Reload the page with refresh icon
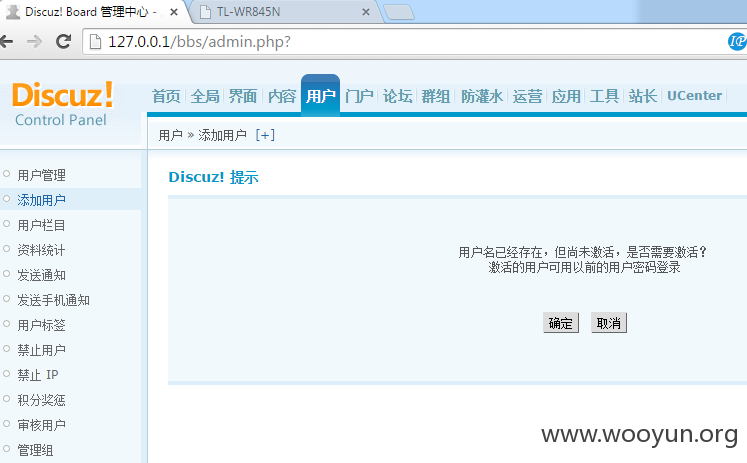 pos(63,41)
